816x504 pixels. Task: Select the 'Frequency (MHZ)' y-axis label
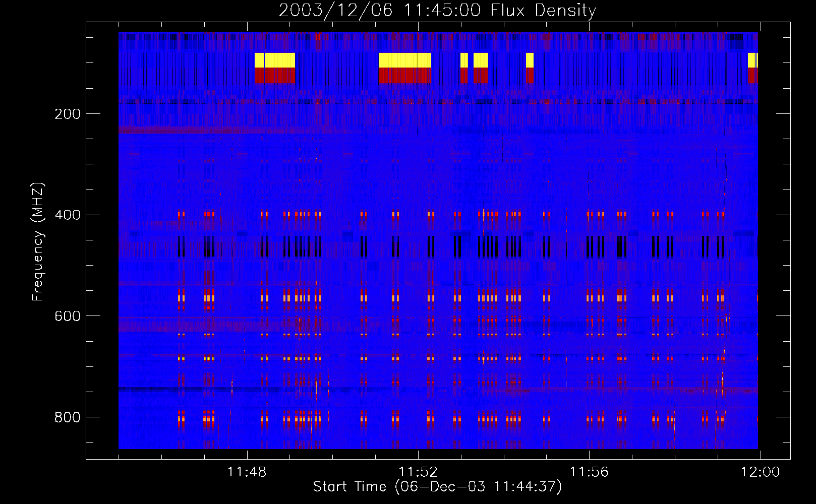coord(38,241)
